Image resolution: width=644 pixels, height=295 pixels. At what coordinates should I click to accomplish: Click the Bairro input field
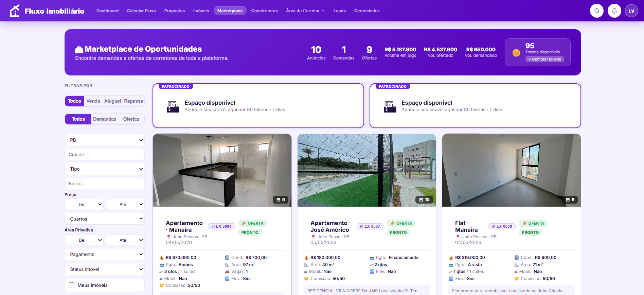[x=105, y=184]
